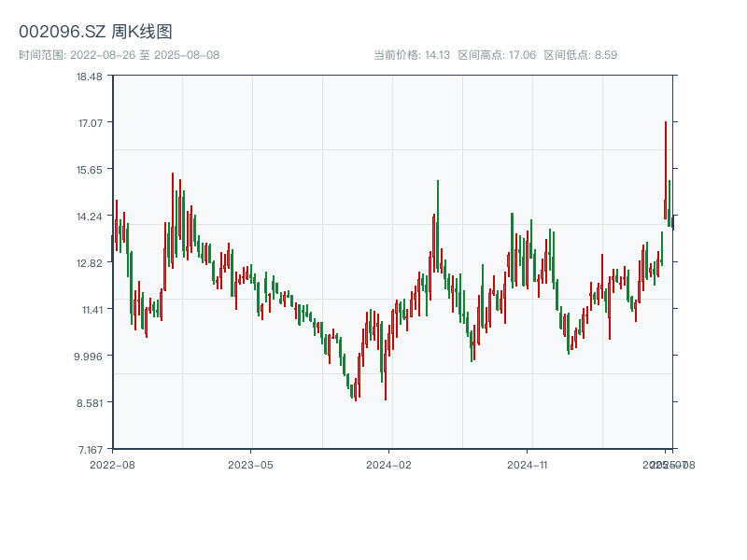
Task: Click the 2024-02 x-axis date label
Action: 388,464
